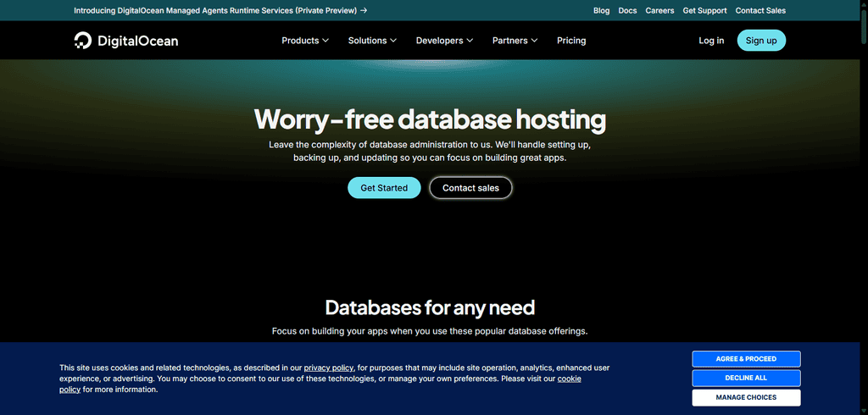Screen dimensions: 868x415
Task: Open the Pricing page
Action: tap(571, 41)
